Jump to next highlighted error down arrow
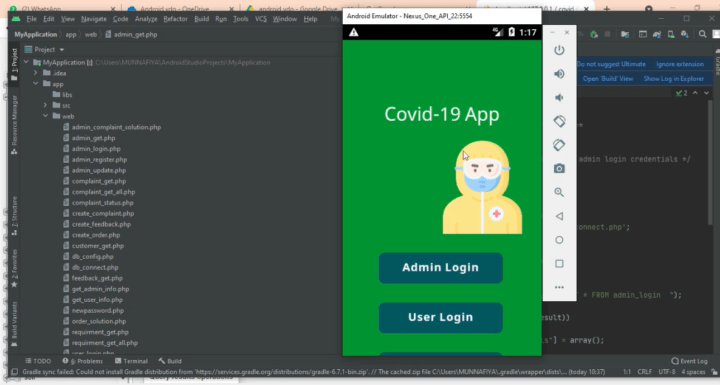The image size is (720, 385). (x=706, y=93)
